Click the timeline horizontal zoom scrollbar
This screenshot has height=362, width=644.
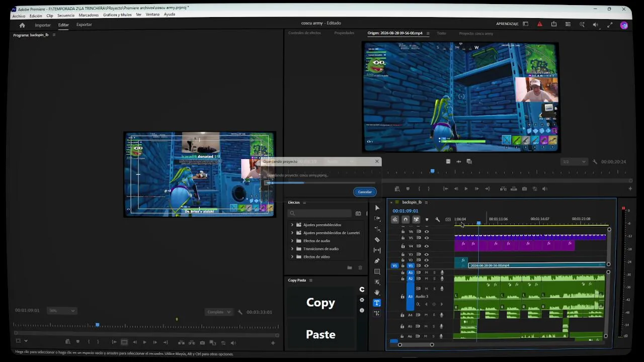click(x=416, y=345)
